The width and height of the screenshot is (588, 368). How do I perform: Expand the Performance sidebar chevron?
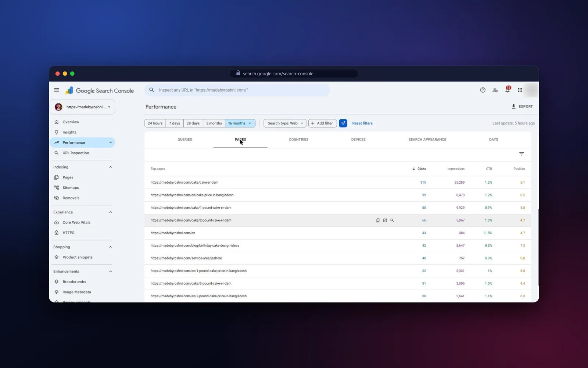pos(110,142)
